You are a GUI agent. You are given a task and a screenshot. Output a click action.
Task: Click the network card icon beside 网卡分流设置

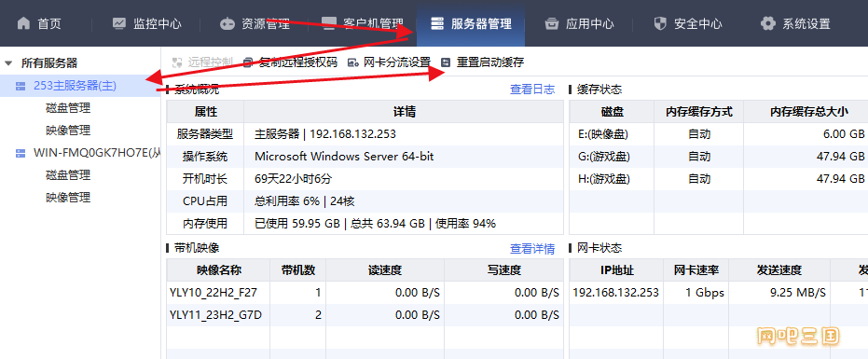[352, 62]
